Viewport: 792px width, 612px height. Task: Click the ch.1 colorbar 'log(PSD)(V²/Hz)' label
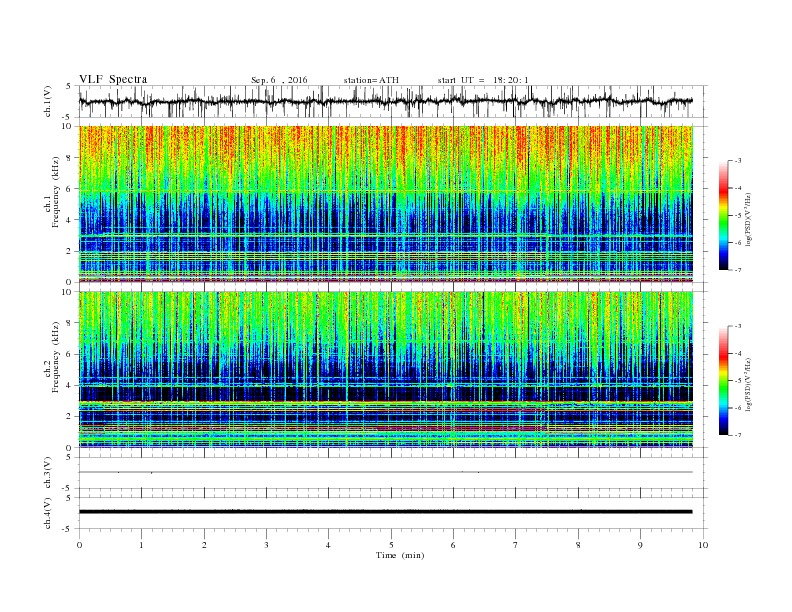(x=749, y=219)
